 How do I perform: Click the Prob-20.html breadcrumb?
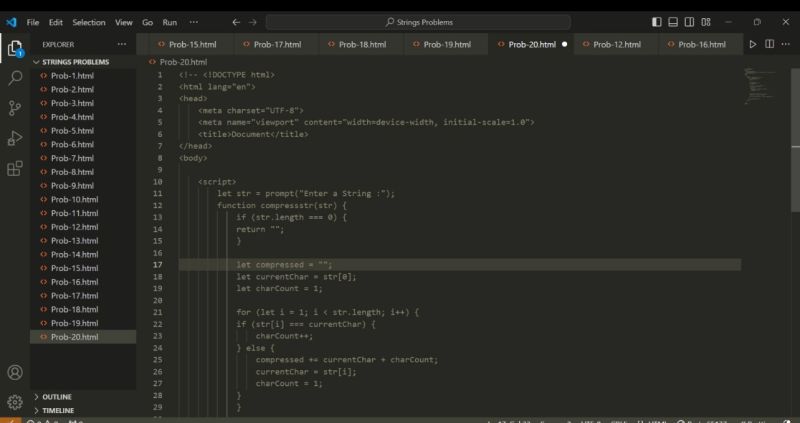click(183, 62)
